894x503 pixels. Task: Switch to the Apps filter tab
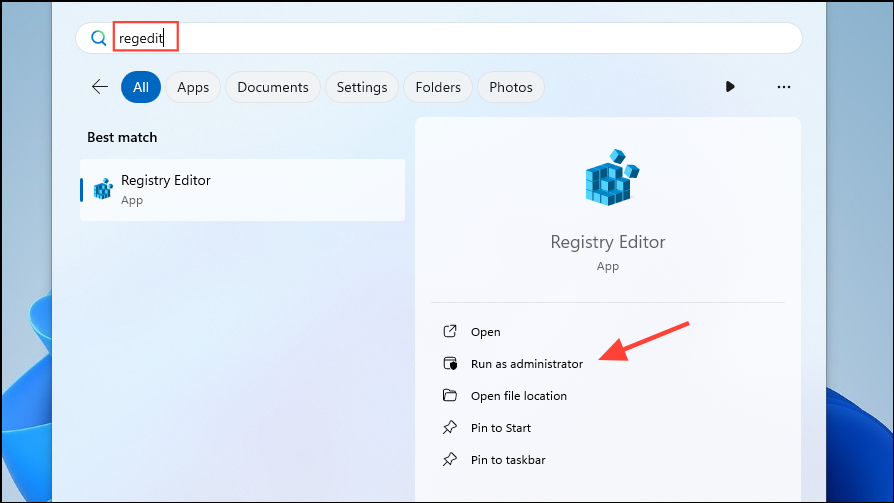193,87
